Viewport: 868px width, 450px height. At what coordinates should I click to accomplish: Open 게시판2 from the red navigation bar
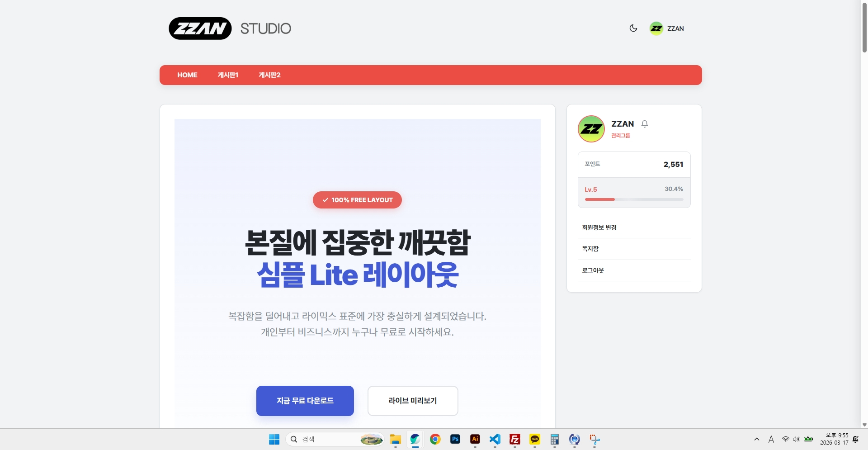pos(269,75)
